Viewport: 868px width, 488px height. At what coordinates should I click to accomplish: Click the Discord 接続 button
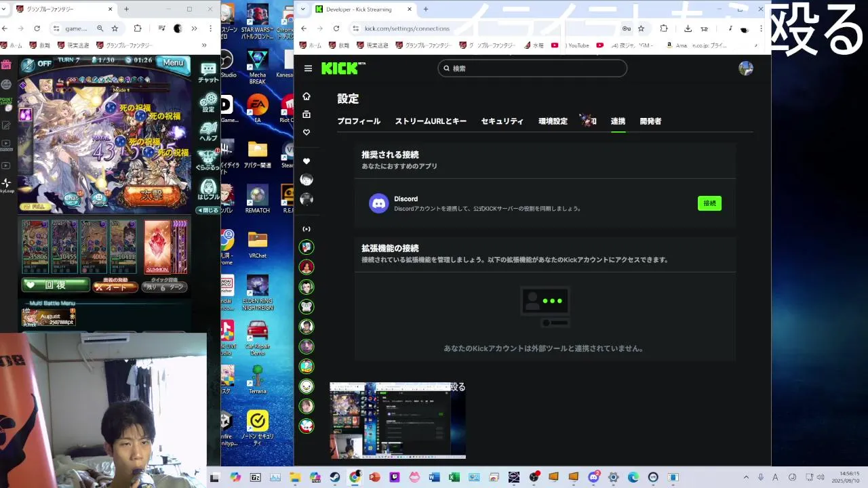tap(709, 203)
